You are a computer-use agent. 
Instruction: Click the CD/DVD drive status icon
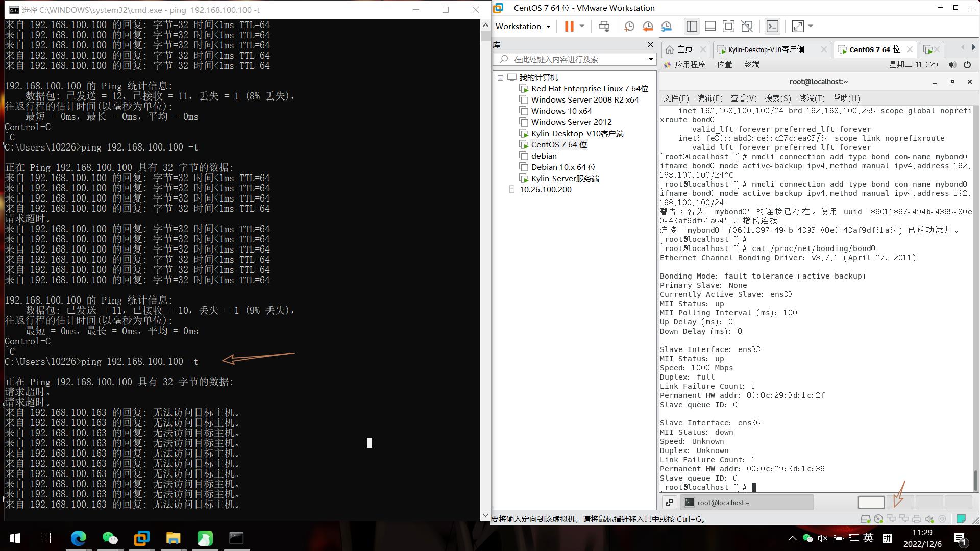[x=878, y=519]
